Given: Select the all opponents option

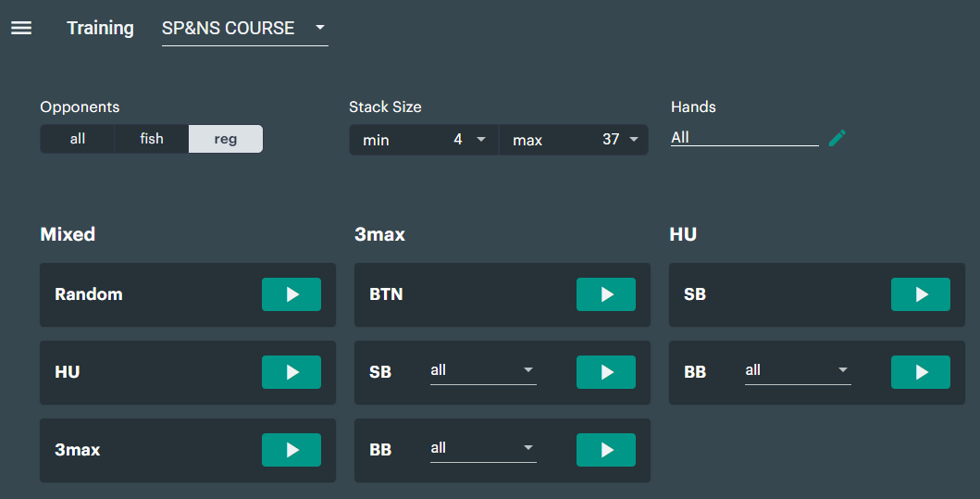Looking at the screenshot, I should click(x=78, y=139).
